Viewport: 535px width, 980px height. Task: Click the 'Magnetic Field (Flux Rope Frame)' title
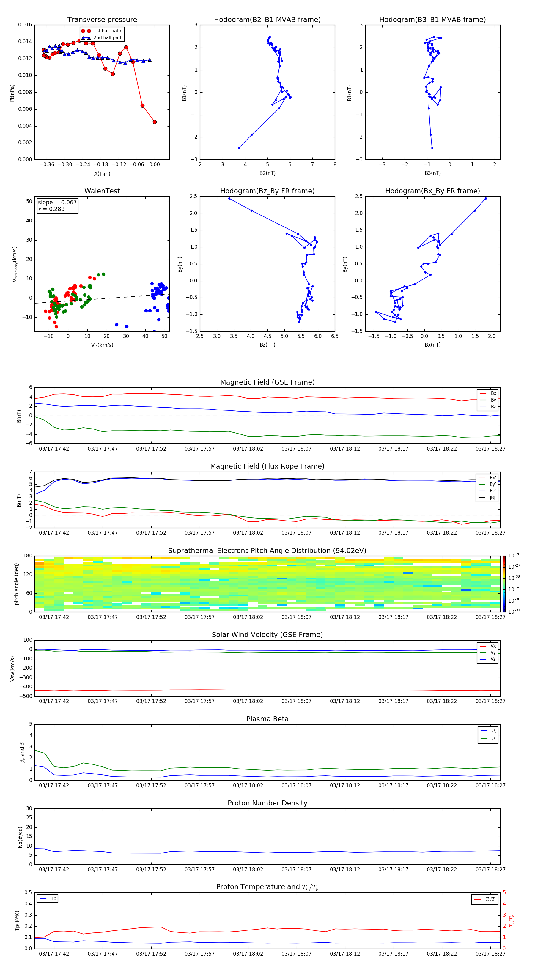click(x=267, y=467)
